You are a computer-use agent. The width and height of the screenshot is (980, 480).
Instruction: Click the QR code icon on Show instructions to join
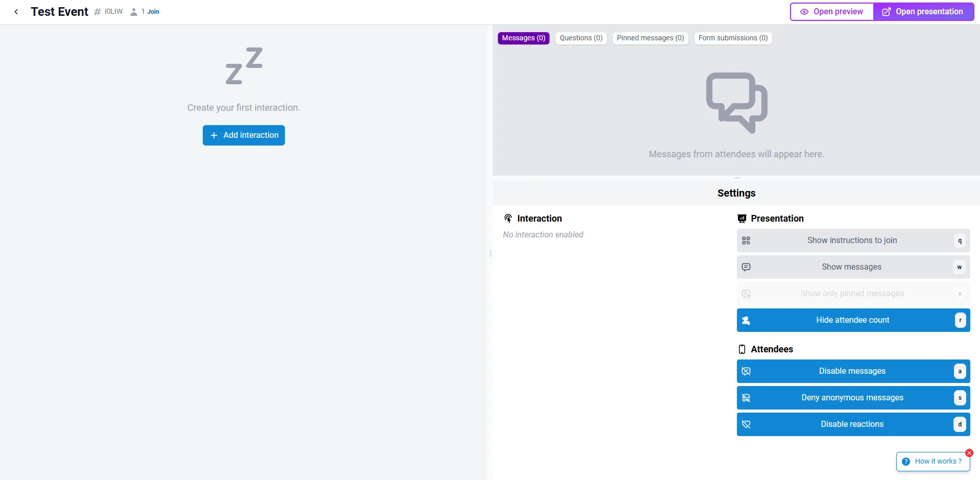(746, 240)
